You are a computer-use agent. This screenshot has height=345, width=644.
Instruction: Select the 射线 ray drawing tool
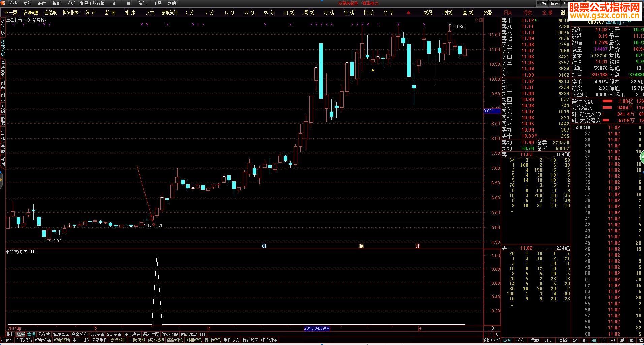(448, 12)
